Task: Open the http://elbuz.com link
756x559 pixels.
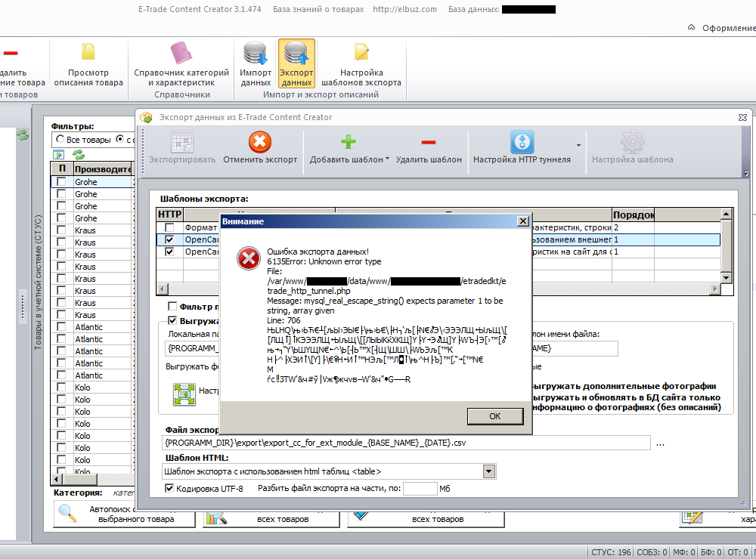Action: (x=404, y=9)
